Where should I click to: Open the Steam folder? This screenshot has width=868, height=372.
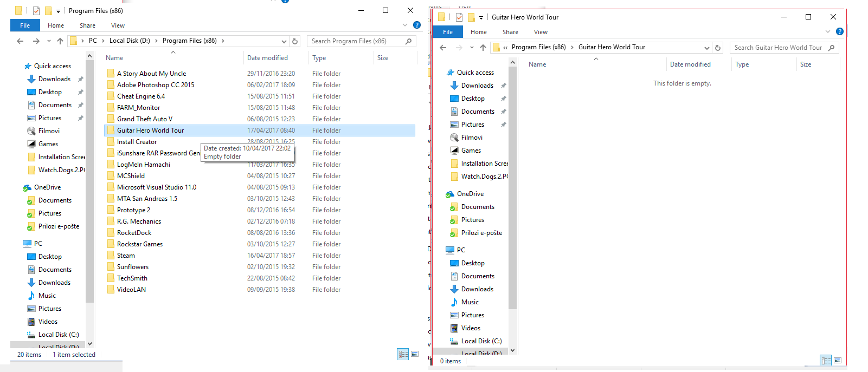126,256
